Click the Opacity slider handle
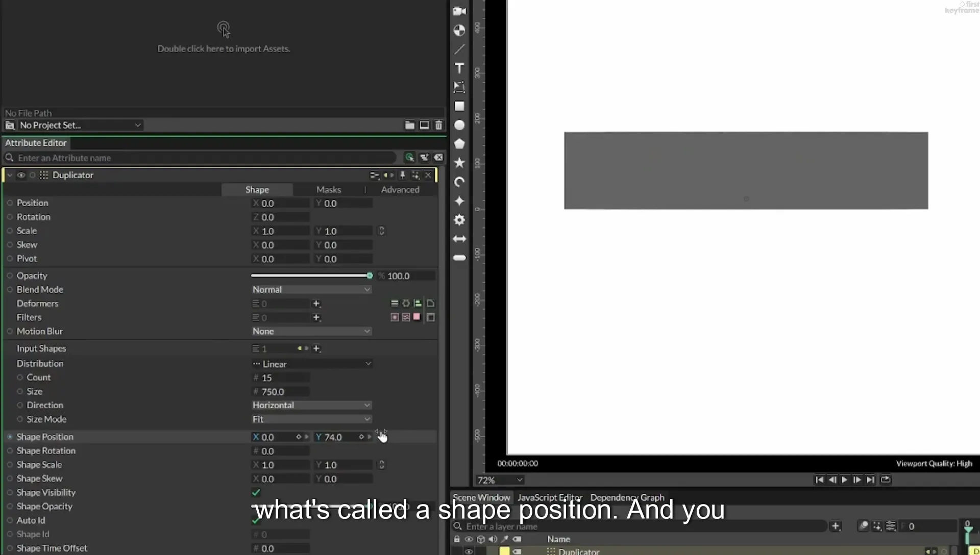This screenshot has height=555, width=980. point(370,275)
